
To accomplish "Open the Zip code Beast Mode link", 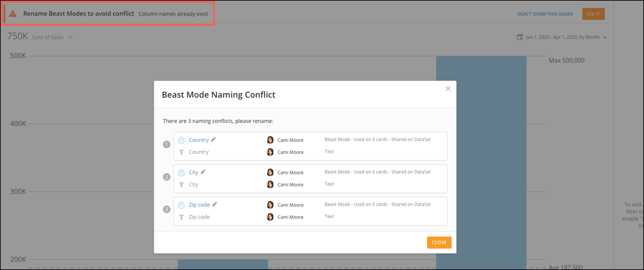I will click(199, 205).
